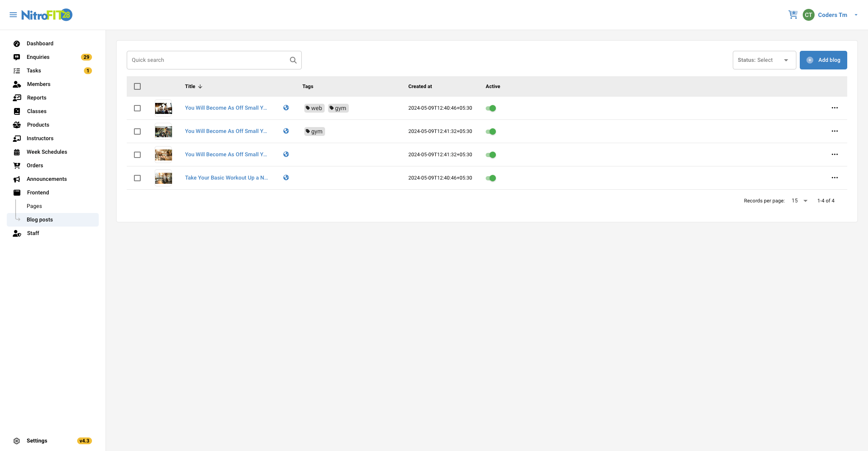868x451 pixels.
Task: Go to the Enquiries menu item
Action: [38, 57]
